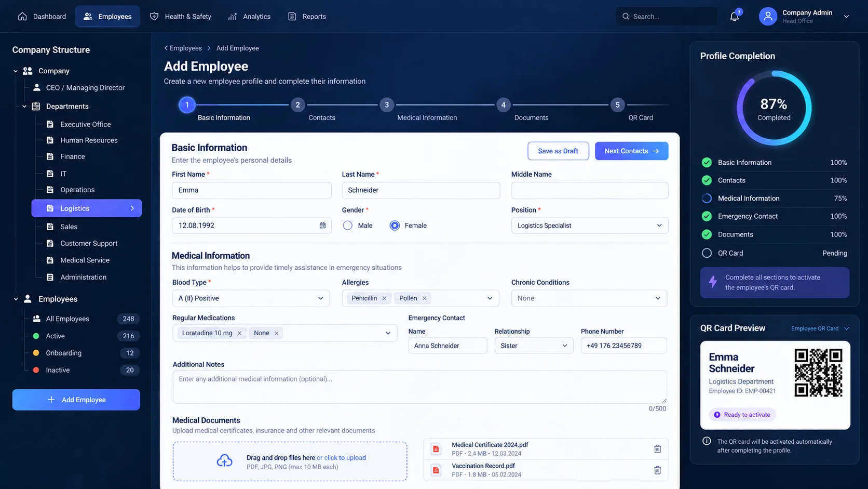The height and width of the screenshot is (489, 868).
Task: Click the Next Contacts button
Action: [x=631, y=151]
